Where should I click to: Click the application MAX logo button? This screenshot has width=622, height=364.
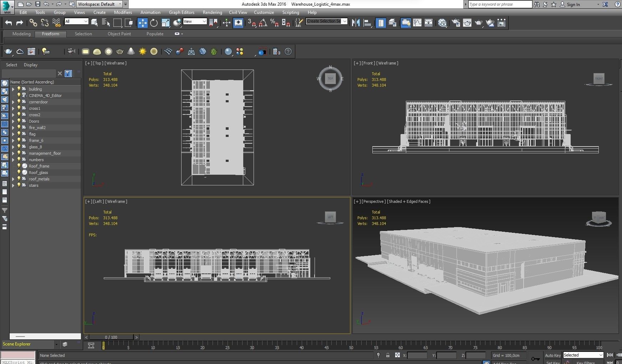point(7,7)
